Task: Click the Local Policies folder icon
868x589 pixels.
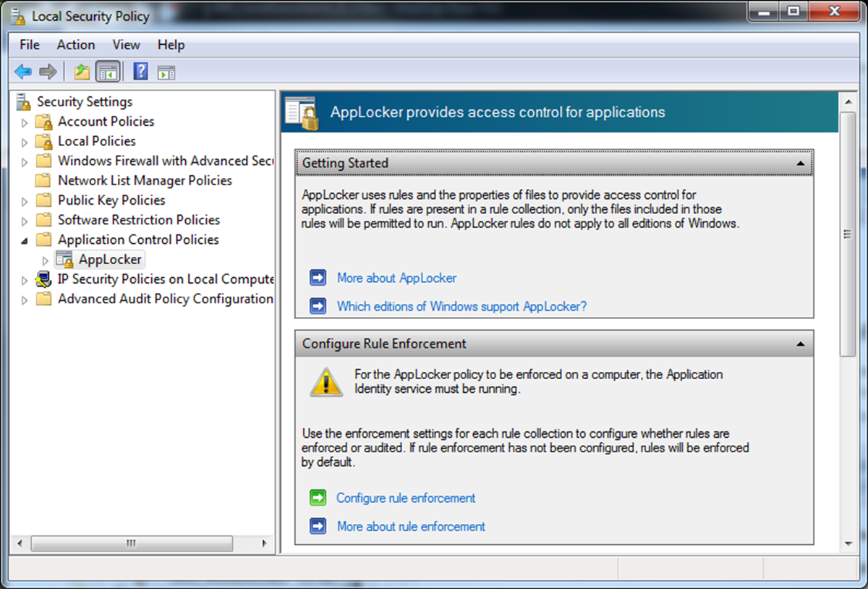Action: click(x=44, y=141)
